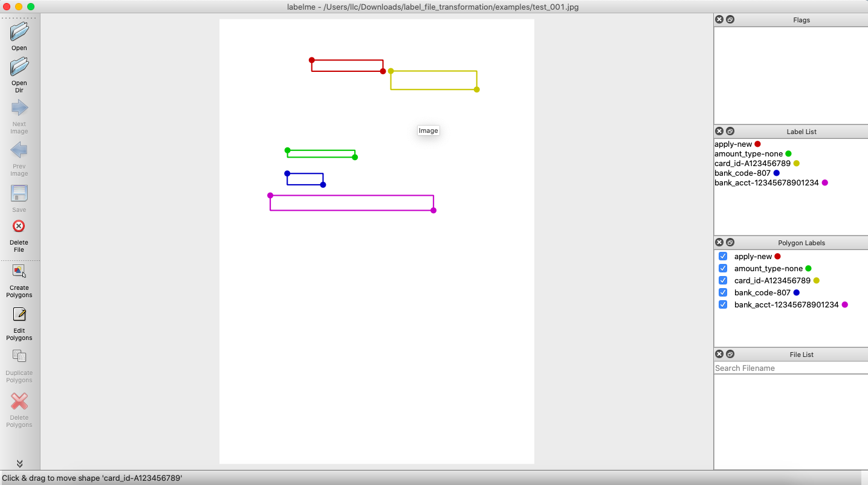Uncheck bank_acct-12345678901234 polygon checkbox

pos(723,304)
